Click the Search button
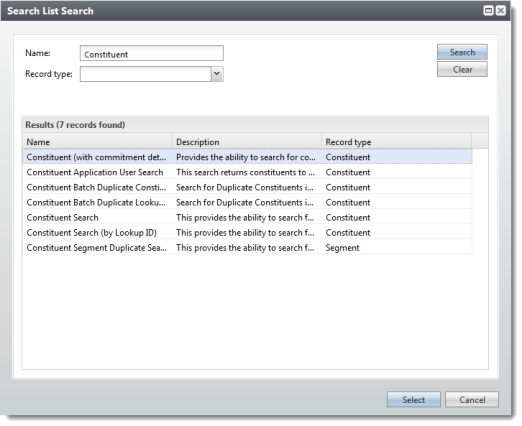Image resolution: width=522 pixels, height=426 pixels. (462, 52)
